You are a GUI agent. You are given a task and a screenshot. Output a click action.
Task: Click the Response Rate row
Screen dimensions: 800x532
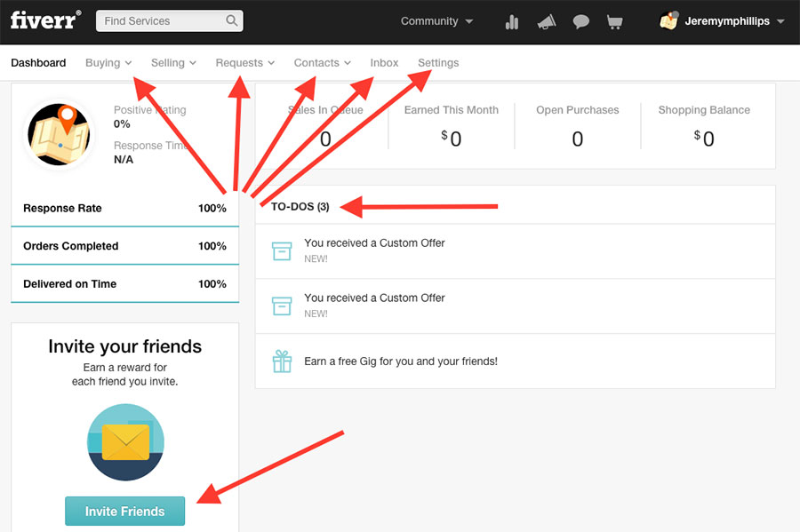tap(125, 208)
